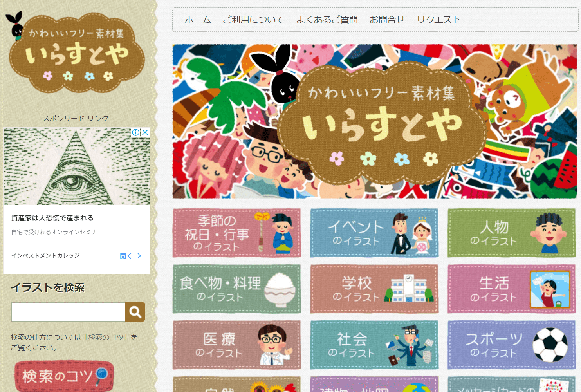Open リクエスト menu item

tap(438, 20)
